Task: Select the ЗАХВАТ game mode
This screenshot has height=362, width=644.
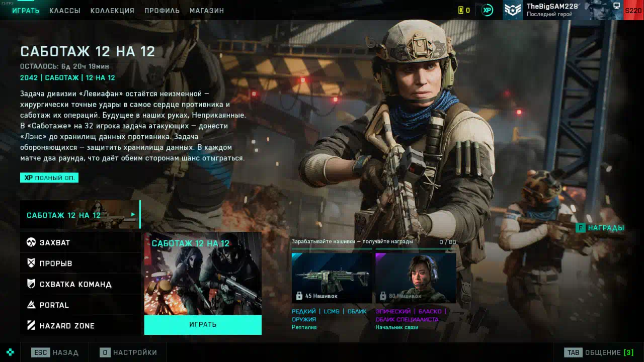Action: click(80, 243)
